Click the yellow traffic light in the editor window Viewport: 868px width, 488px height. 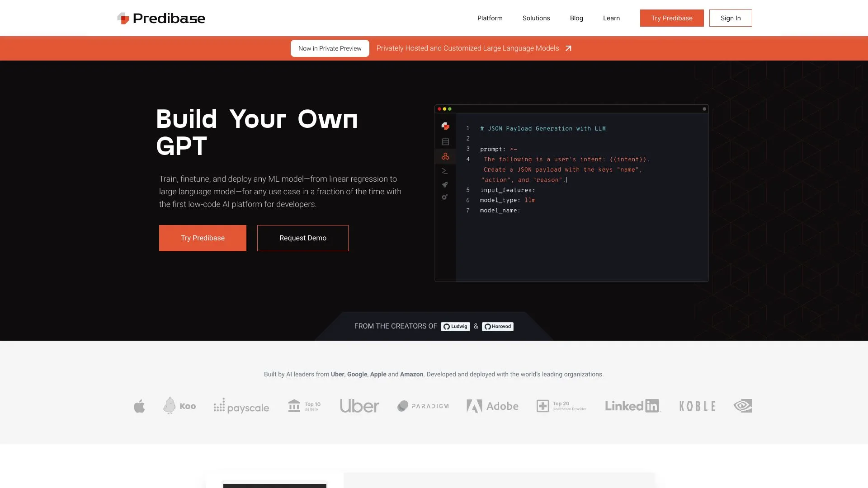coord(444,108)
